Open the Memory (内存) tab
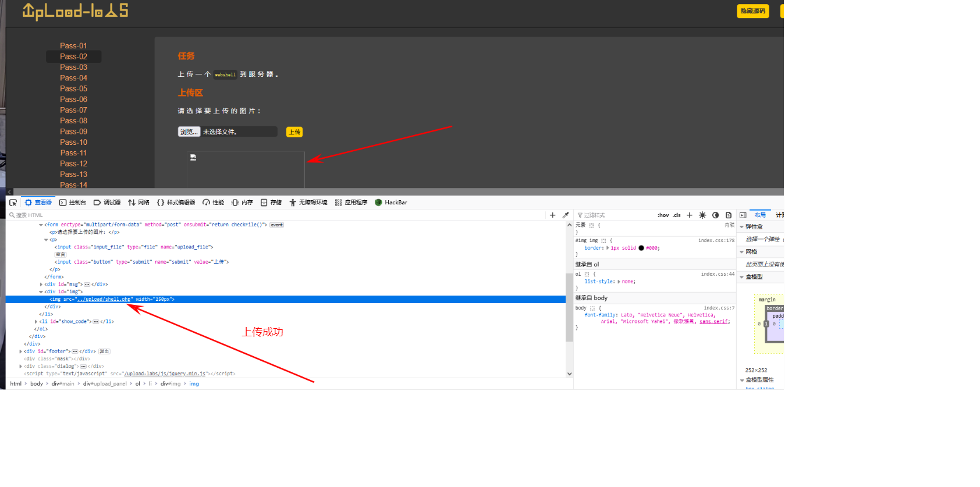Viewport: 980px width, 487px height. tap(242, 202)
